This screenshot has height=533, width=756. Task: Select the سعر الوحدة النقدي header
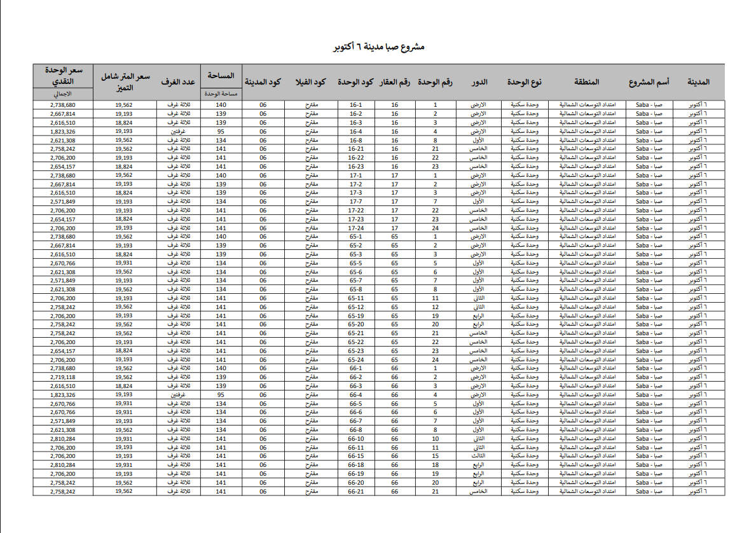pos(62,76)
